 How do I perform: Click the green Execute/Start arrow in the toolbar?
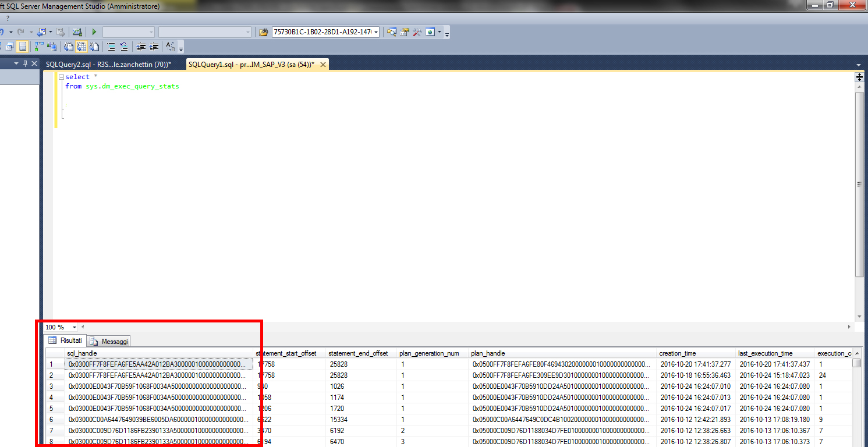tap(94, 32)
